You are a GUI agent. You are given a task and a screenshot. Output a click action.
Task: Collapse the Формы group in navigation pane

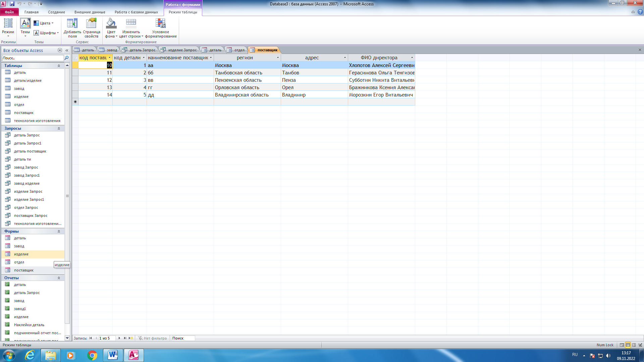tap(59, 231)
